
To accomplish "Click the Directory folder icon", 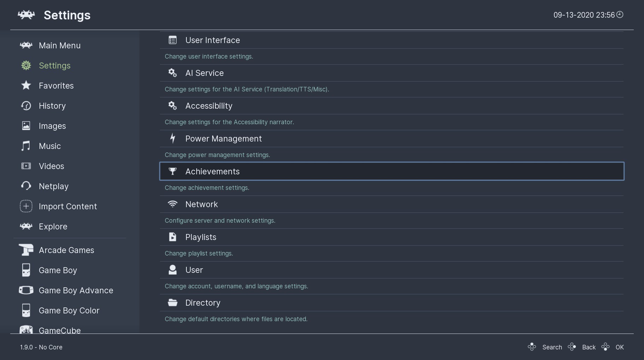I will click(172, 302).
